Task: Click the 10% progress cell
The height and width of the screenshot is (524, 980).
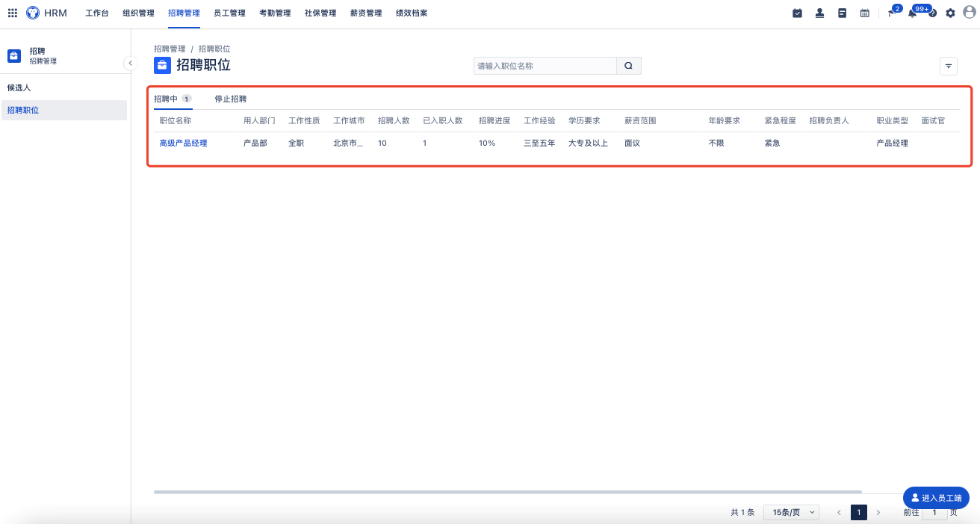Action: [487, 143]
